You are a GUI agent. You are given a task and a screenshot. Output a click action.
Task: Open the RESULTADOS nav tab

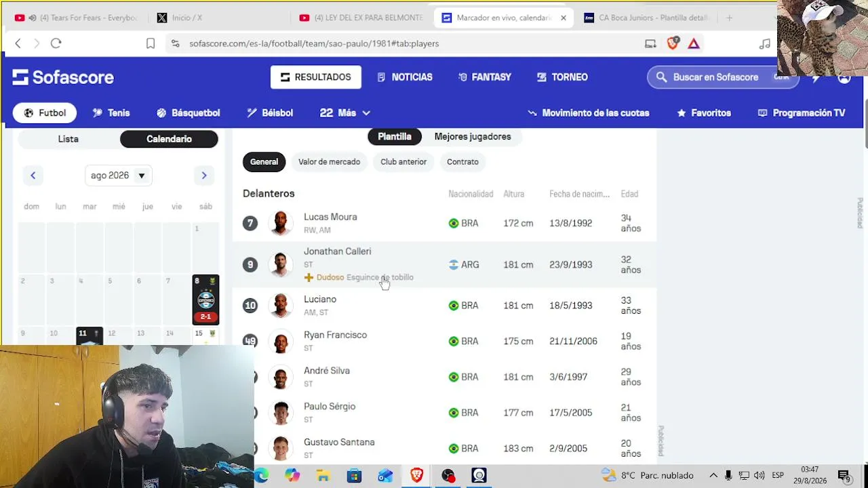[x=316, y=77]
